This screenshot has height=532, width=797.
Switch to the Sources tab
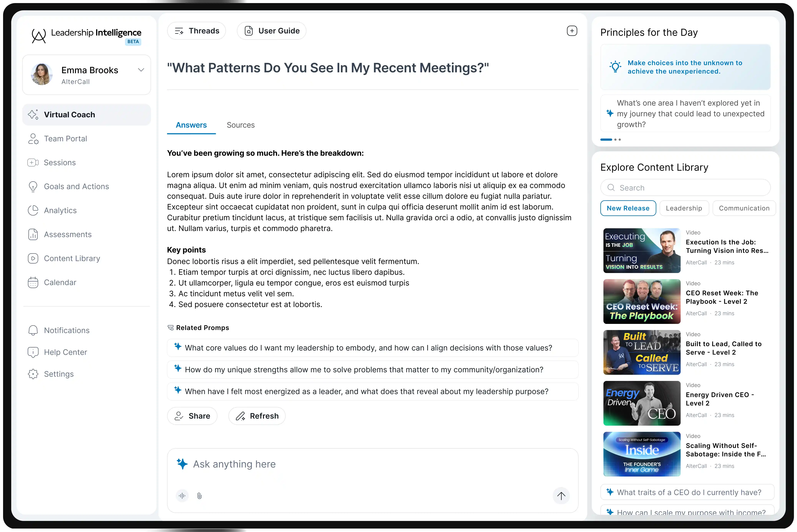[x=240, y=125]
